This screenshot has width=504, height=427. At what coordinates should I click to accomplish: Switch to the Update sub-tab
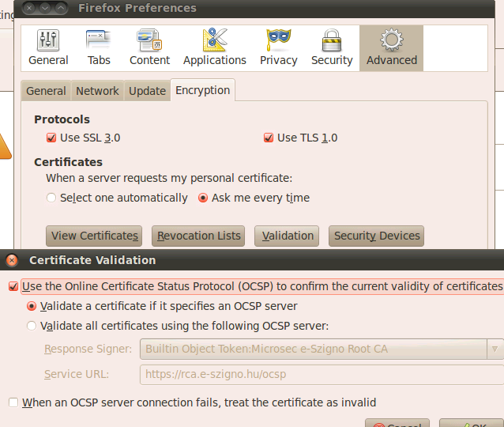147,91
